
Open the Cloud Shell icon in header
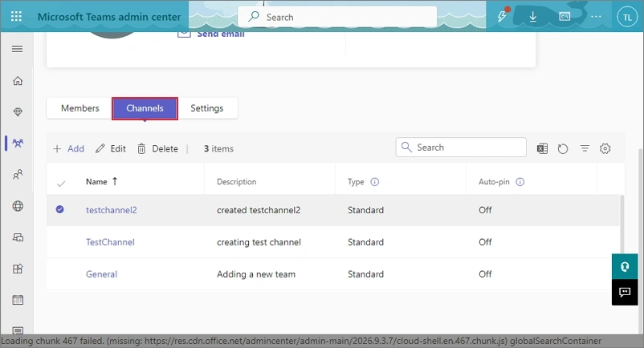(x=565, y=17)
